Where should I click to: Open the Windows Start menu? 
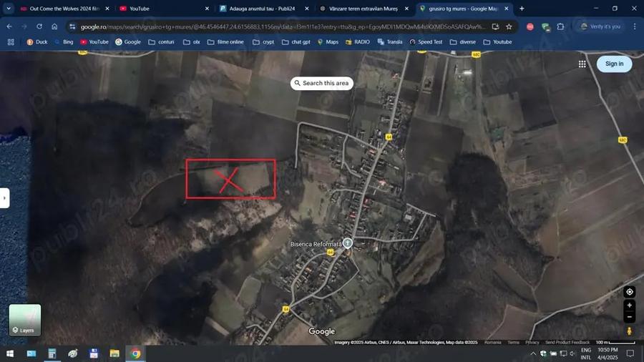(10, 353)
